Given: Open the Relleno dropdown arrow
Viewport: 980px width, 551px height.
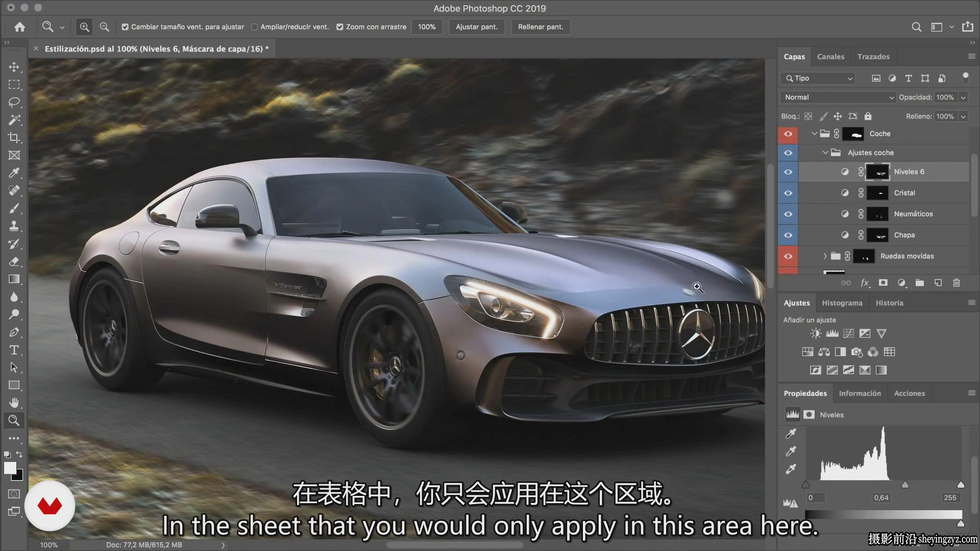Looking at the screenshot, I should click(963, 116).
